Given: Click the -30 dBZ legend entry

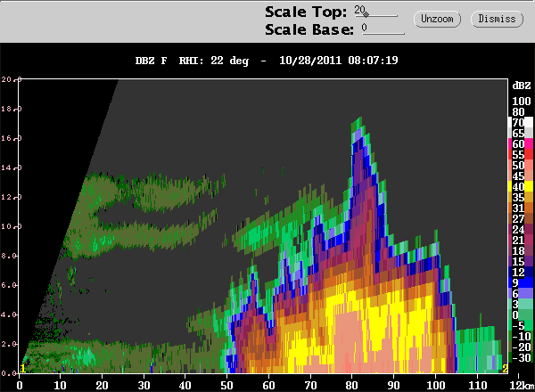Looking at the screenshot, I should point(522,358).
